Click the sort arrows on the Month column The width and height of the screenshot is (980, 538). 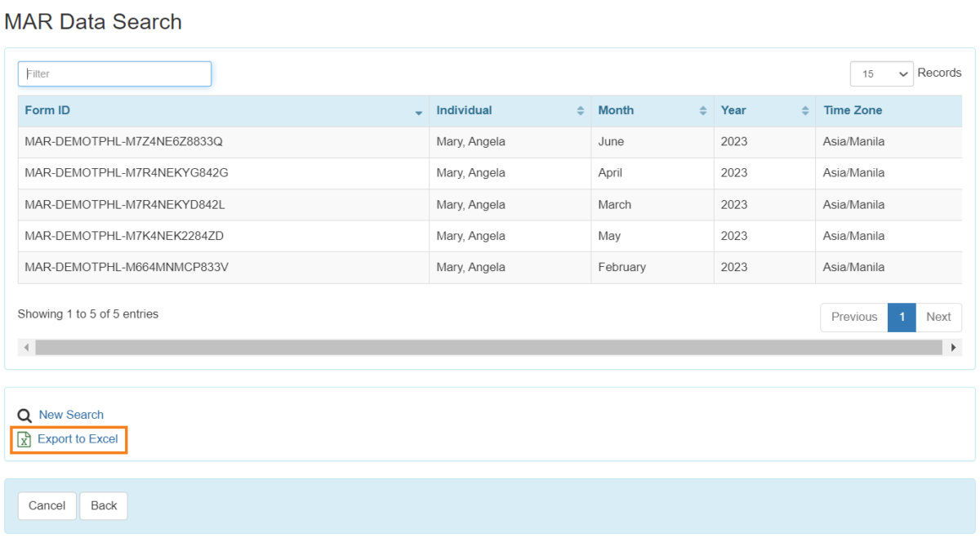[x=704, y=110]
